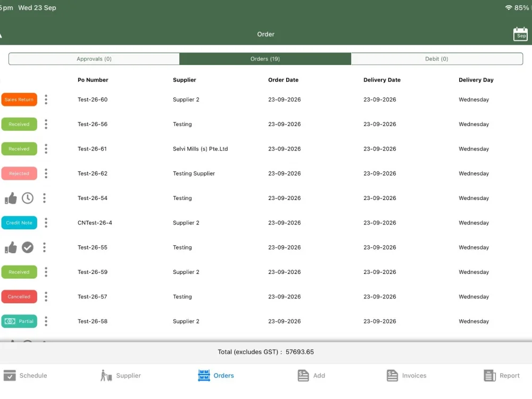Click PO number Test-26-59
The height and width of the screenshot is (399, 532).
click(x=92, y=272)
